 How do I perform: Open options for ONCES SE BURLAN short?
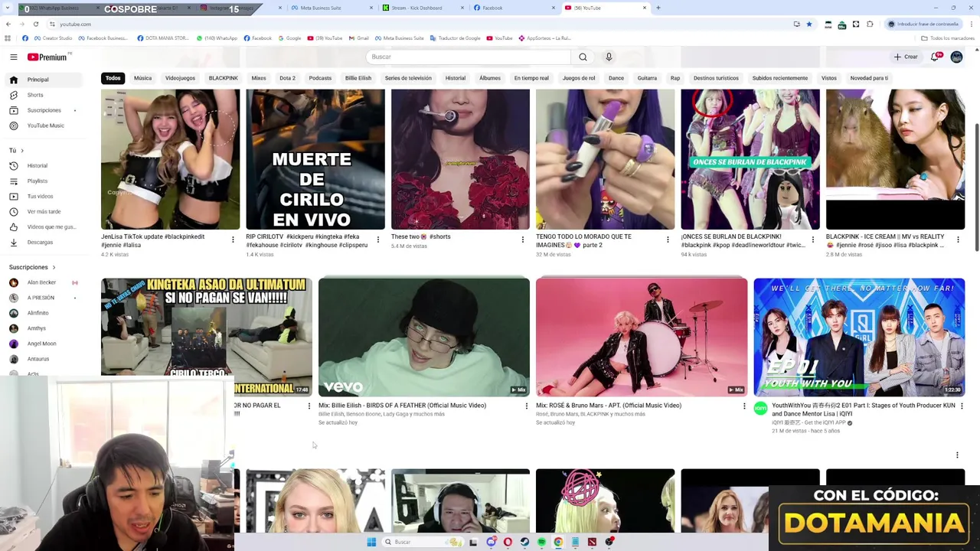pos(813,240)
